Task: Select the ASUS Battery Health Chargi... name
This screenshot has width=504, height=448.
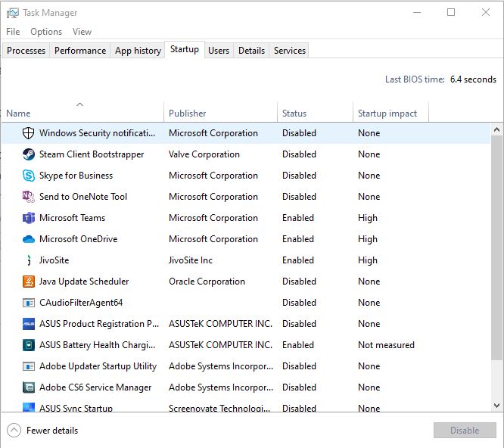Action: 98,345
